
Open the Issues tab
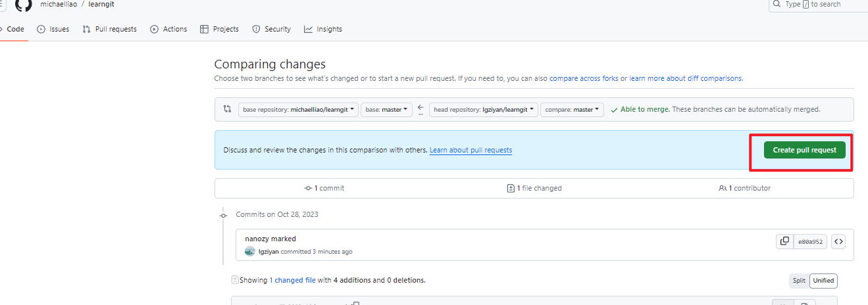[53, 29]
